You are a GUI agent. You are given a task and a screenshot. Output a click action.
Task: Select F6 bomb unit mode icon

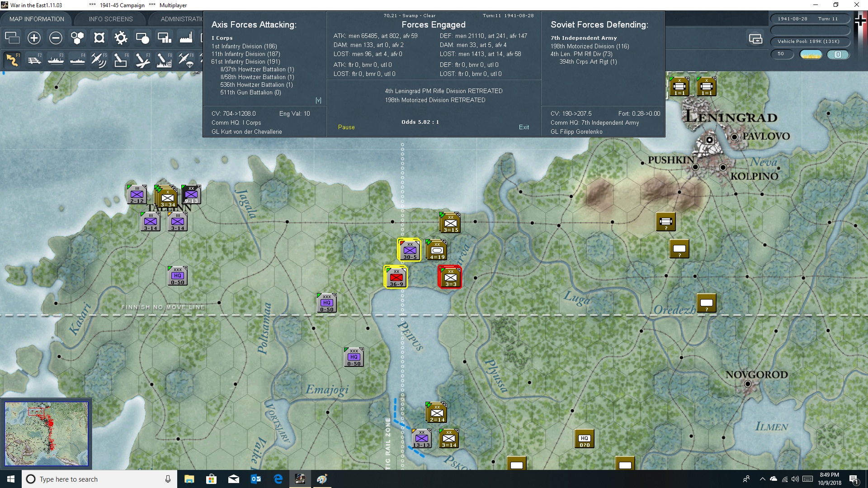click(x=121, y=60)
